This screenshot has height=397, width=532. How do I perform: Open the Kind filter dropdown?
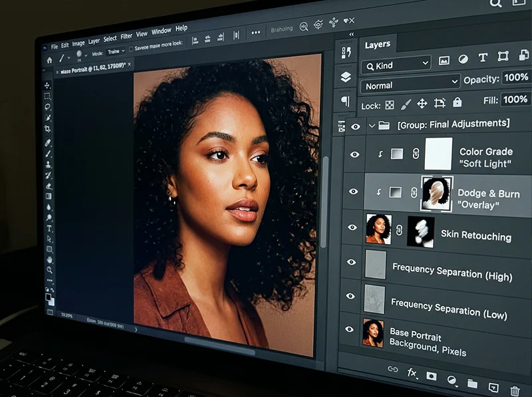(x=396, y=65)
